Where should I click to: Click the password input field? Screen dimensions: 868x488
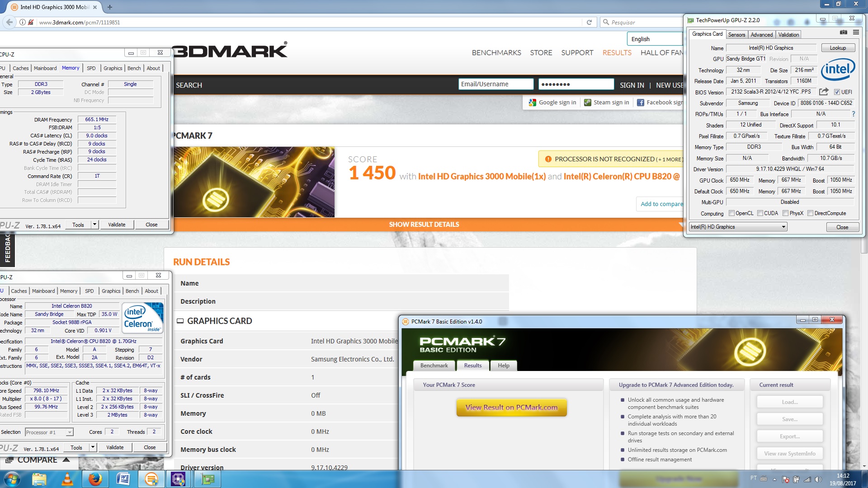click(576, 84)
